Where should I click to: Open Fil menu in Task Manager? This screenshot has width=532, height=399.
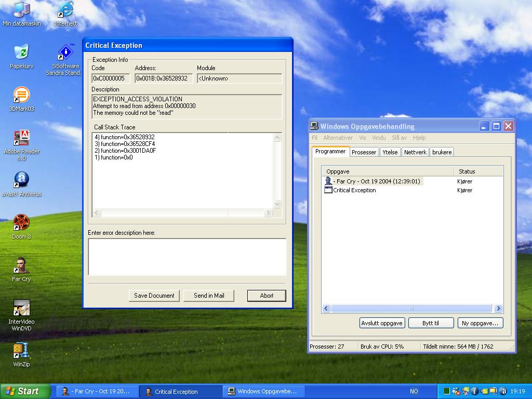(x=314, y=138)
